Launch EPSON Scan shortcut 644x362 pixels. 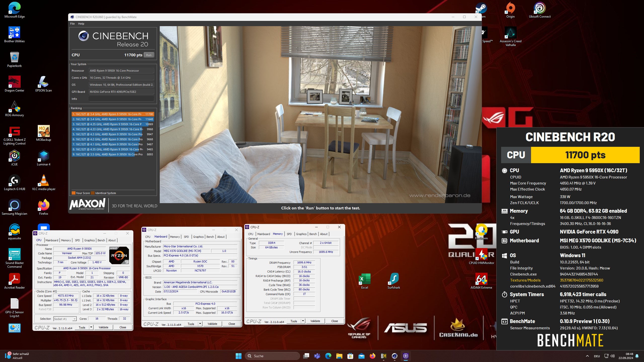[x=44, y=84]
